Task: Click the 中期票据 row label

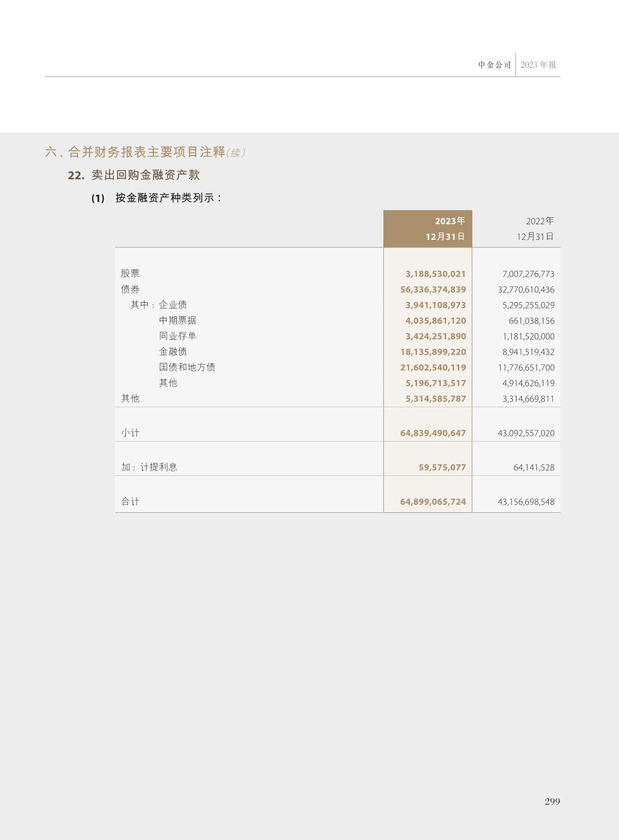Action: (x=177, y=320)
